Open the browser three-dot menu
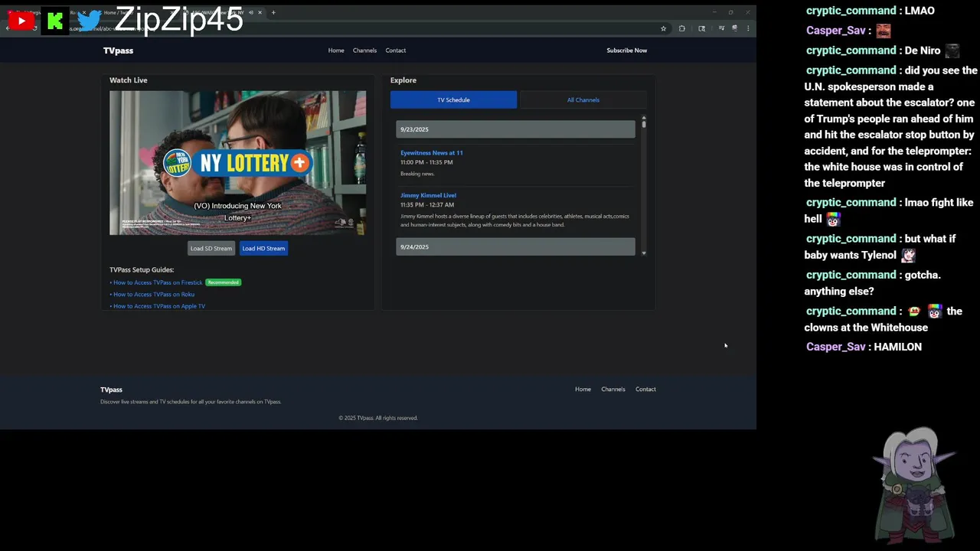 point(748,28)
